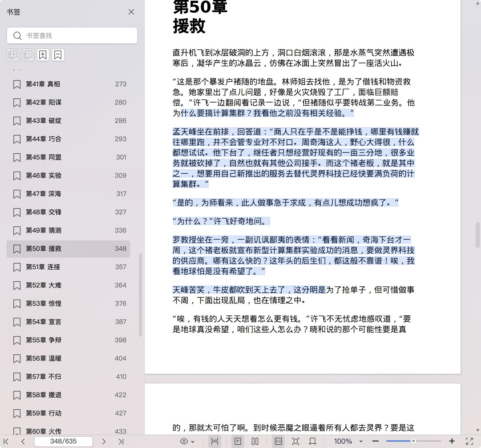
Task: Open bookmark 第42章 阳谋
Action: click(68, 102)
